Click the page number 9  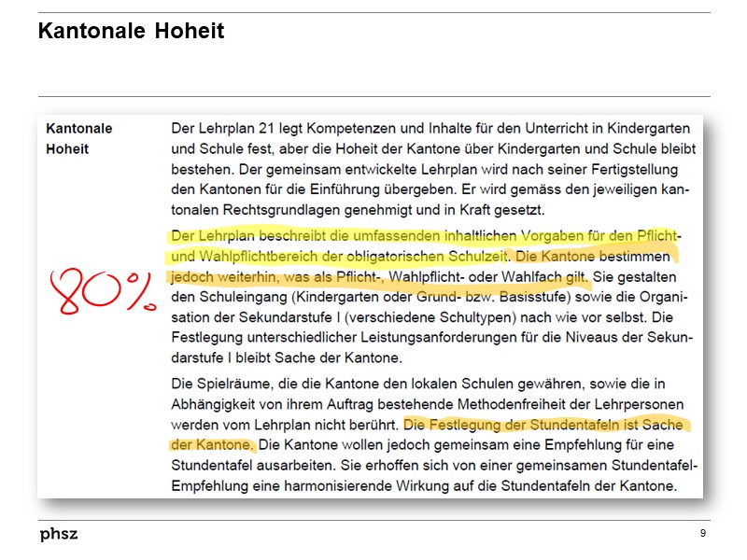coord(702,532)
